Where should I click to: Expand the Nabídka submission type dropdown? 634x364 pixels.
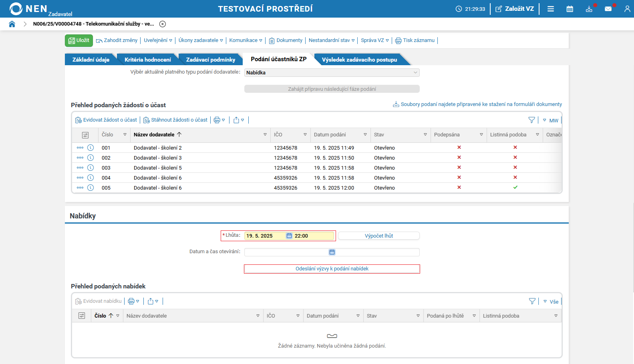pos(332,72)
